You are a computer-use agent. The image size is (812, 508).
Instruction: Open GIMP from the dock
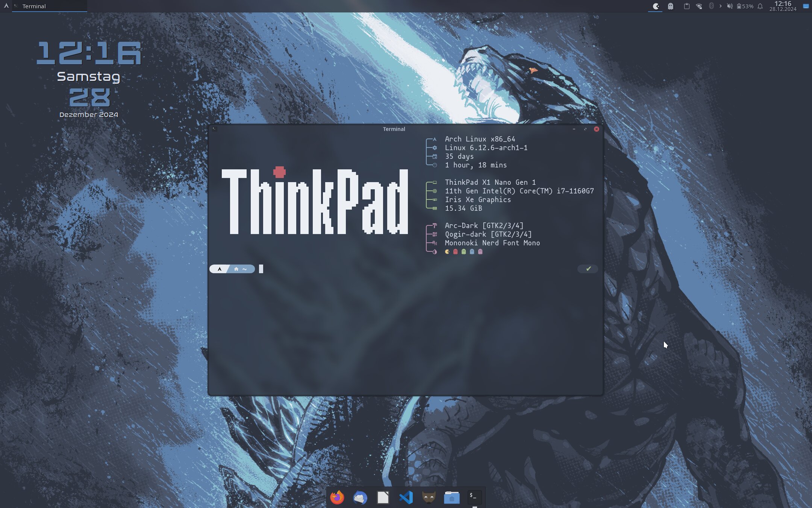pyautogui.click(x=429, y=497)
